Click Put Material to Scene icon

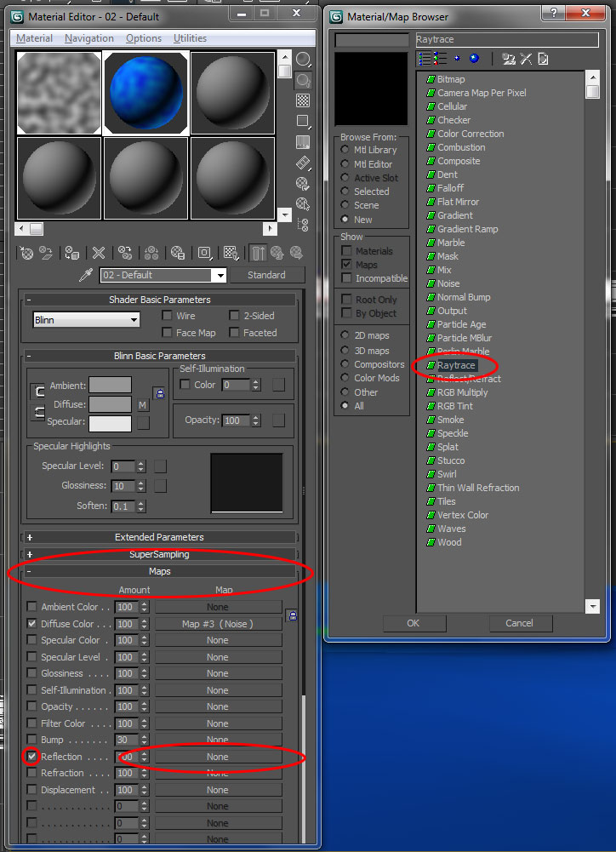46,253
